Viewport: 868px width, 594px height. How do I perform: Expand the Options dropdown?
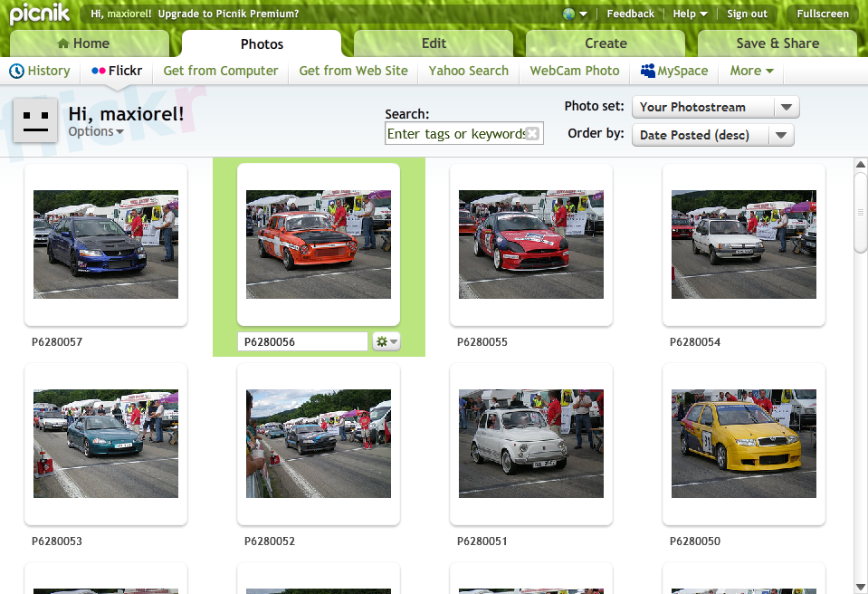(96, 132)
